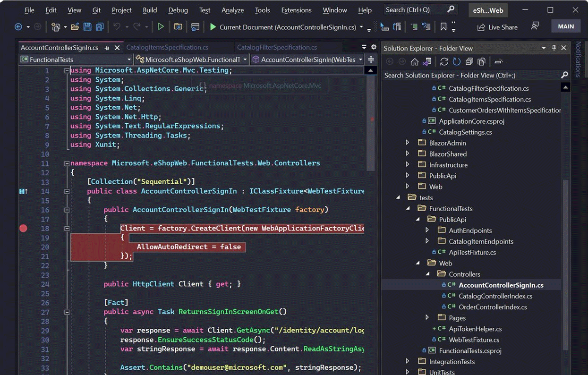The image size is (588, 375).
Task: Click the inheritance margin icon on line 14
Action: tap(23, 191)
